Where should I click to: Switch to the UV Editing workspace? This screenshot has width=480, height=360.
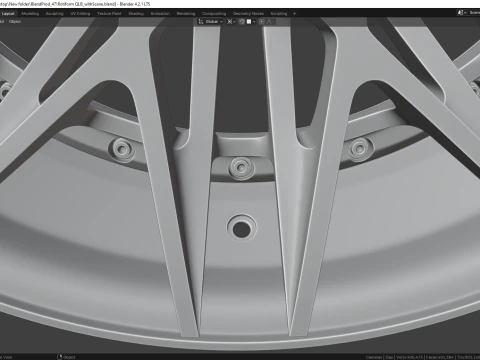coord(80,14)
